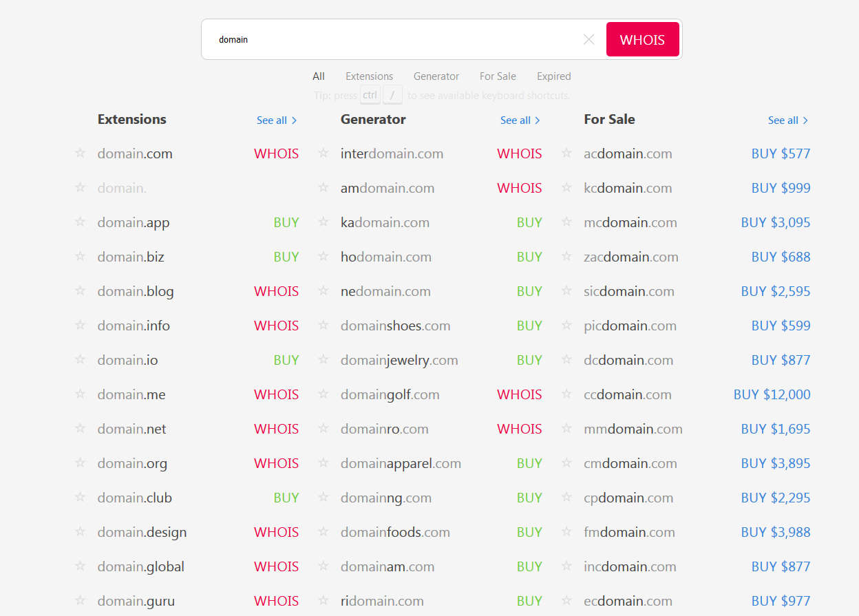
Task: Star amdomain.com as a favorite
Action: pos(324,187)
